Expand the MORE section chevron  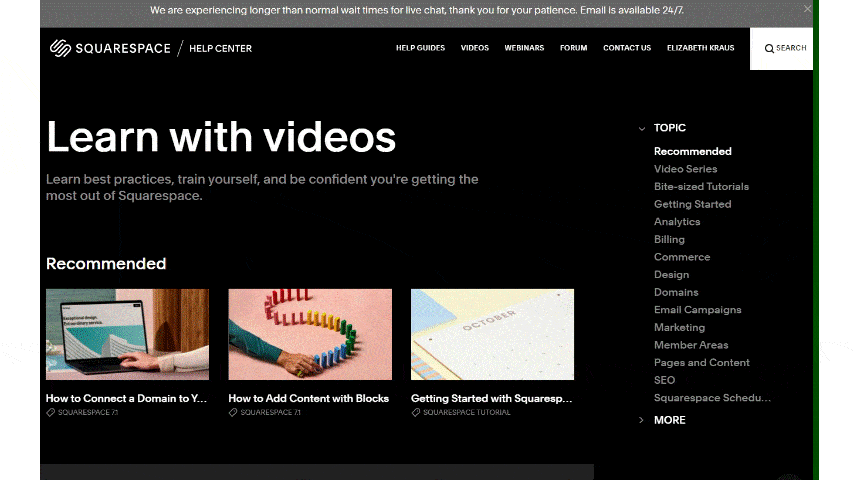641,420
